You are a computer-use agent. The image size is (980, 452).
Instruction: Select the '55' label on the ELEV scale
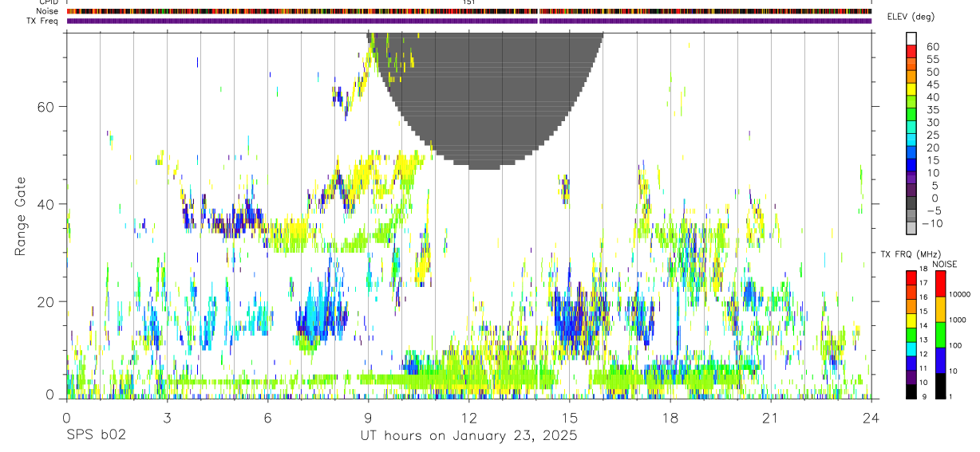coord(932,60)
